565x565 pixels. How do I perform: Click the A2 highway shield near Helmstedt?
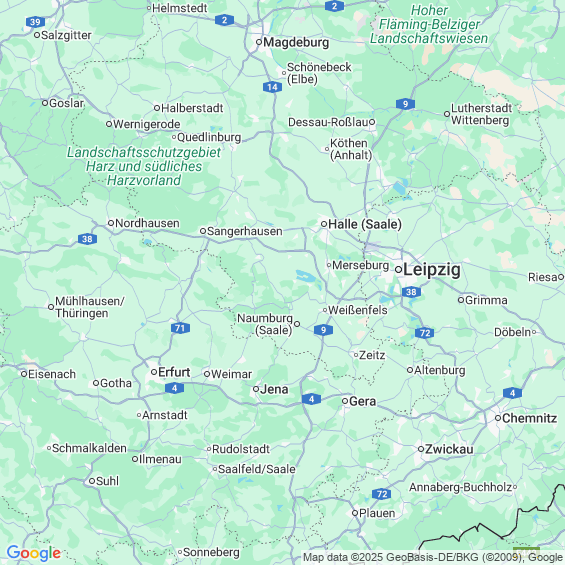[x=224, y=20]
